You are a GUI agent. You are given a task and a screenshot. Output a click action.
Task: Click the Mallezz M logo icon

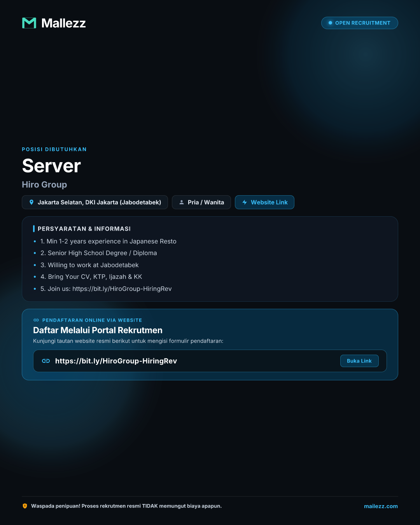click(29, 23)
